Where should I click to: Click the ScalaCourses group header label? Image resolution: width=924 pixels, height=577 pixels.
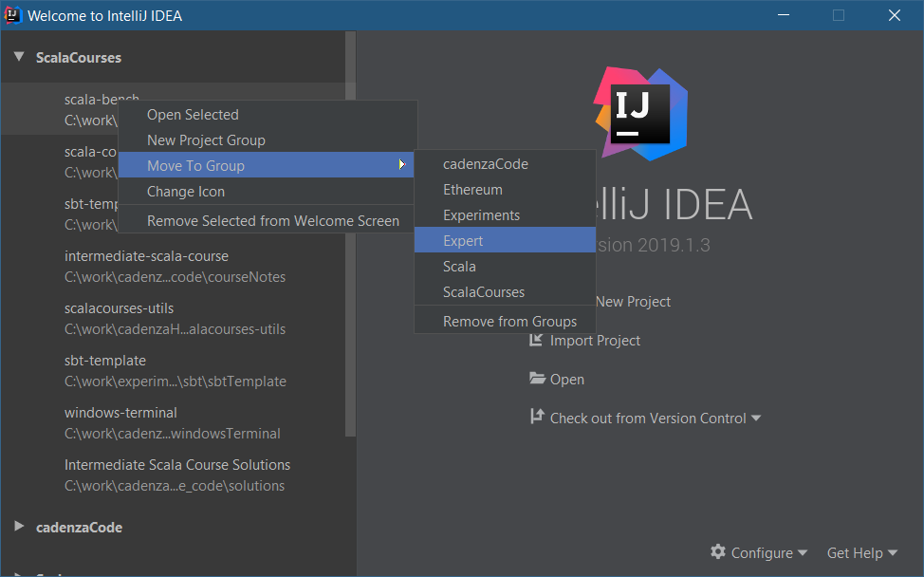[x=79, y=57]
